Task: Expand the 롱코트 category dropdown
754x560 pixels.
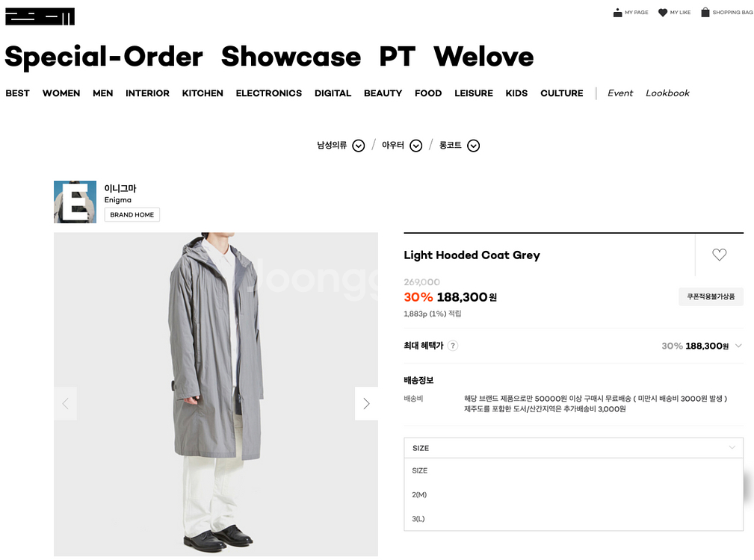Action: (473, 146)
